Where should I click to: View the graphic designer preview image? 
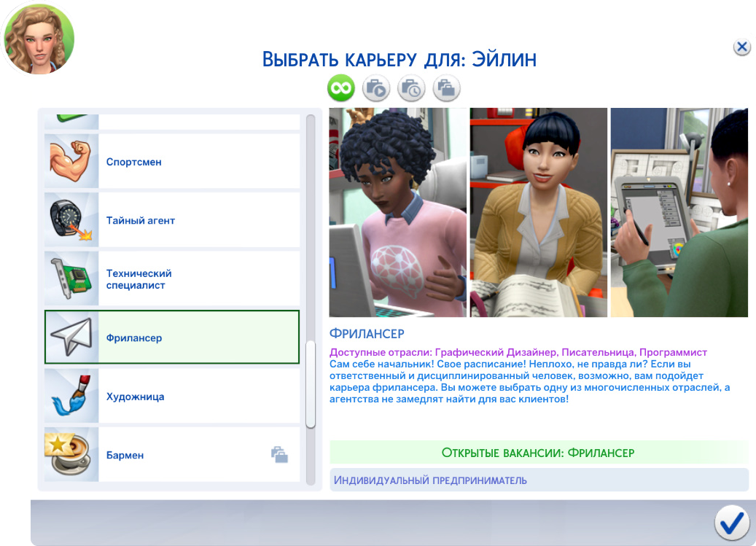(x=679, y=213)
